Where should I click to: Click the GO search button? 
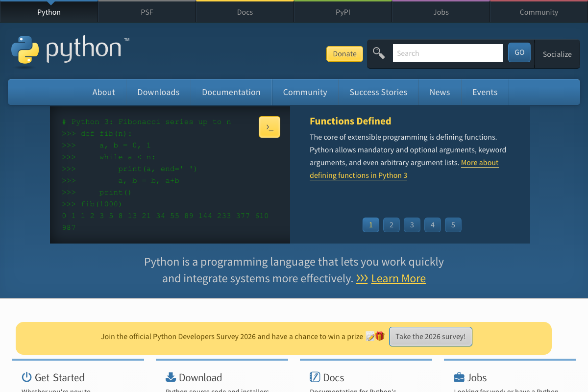click(519, 52)
